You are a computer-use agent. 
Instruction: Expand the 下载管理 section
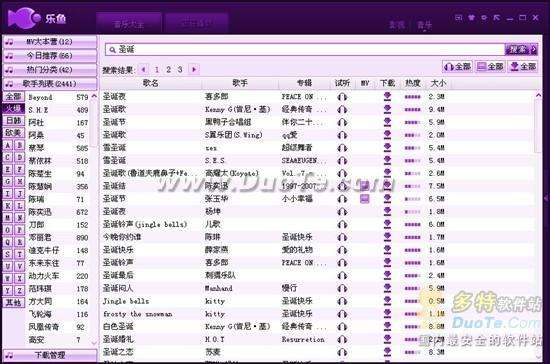coord(50,355)
